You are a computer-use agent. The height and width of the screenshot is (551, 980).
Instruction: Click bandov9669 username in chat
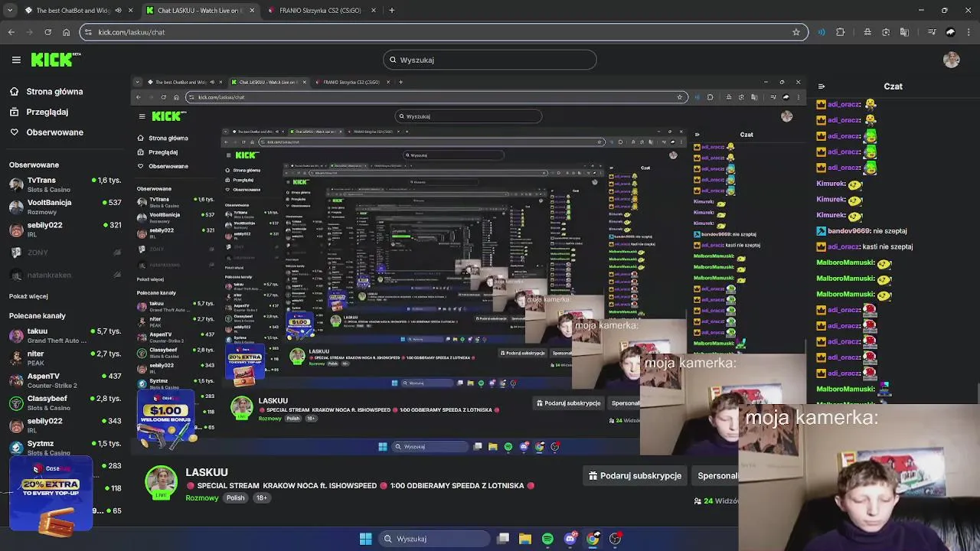tap(849, 231)
